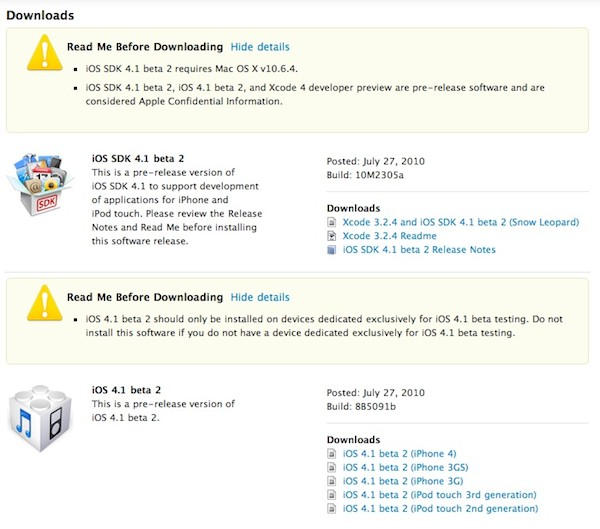The width and height of the screenshot is (600, 529).
Task: Download iOS 4.1 beta 2 for iPhone 3G
Action: click(x=402, y=481)
